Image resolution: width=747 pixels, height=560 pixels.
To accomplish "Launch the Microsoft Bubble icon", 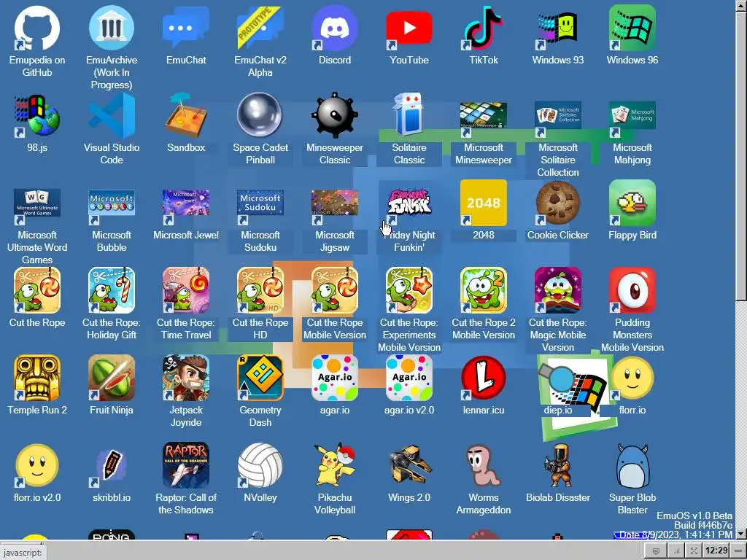I will 112,203.
